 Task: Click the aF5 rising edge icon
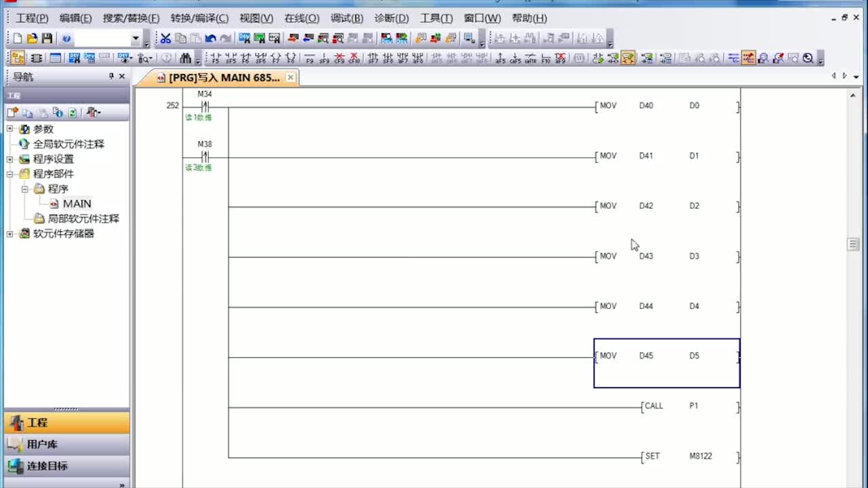pyautogui.click(x=500, y=58)
